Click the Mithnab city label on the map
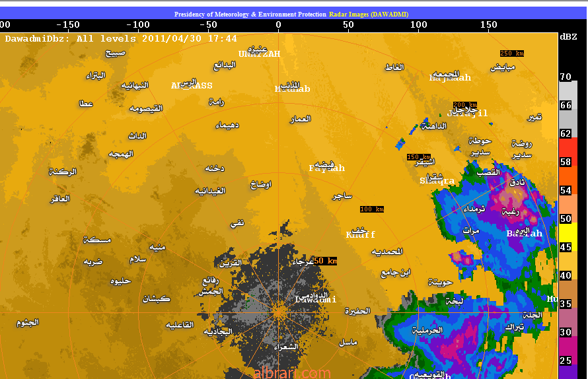This screenshot has height=379, width=588. pyautogui.click(x=293, y=89)
